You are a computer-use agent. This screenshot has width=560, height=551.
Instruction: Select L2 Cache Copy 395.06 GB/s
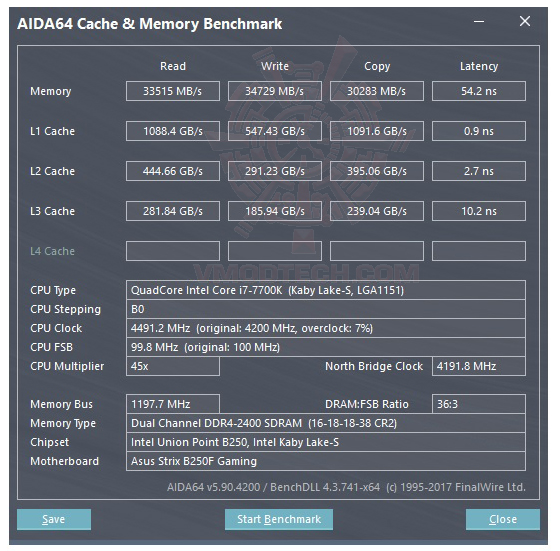click(377, 171)
